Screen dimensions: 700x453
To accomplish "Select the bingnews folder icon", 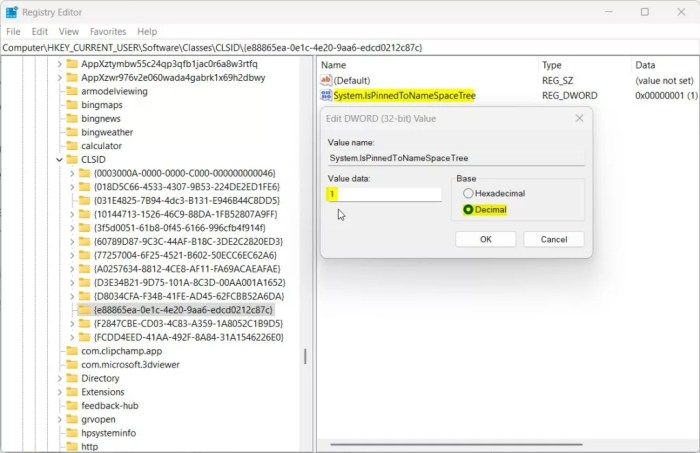I will click(x=72, y=118).
